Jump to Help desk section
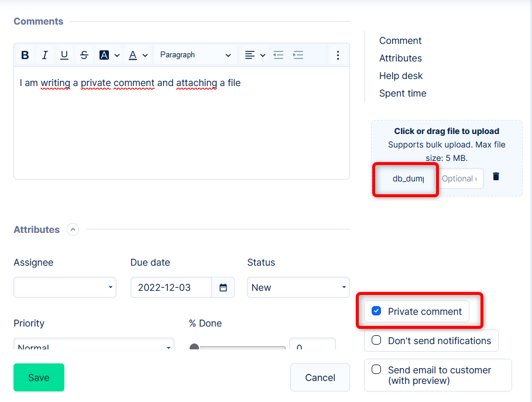The image size is (532, 402). (401, 76)
